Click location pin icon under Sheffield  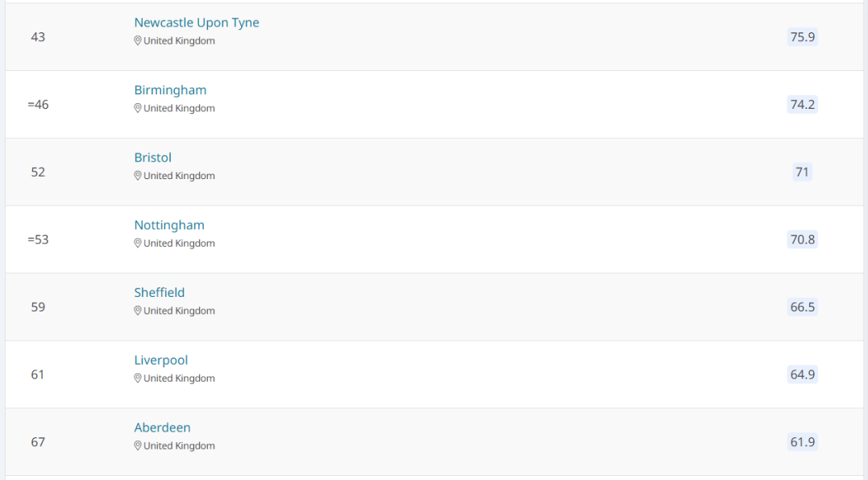tap(137, 311)
